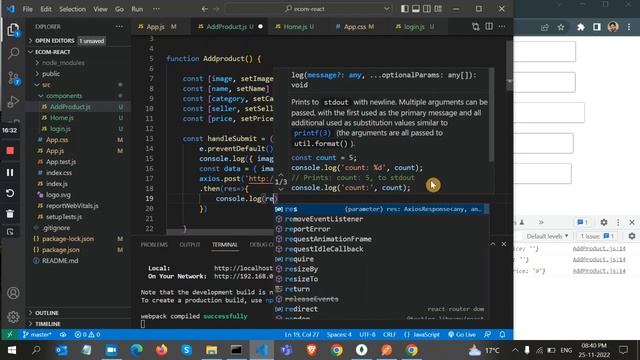Stop the screen recording
640x360 pixels.
tap(10, 151)
